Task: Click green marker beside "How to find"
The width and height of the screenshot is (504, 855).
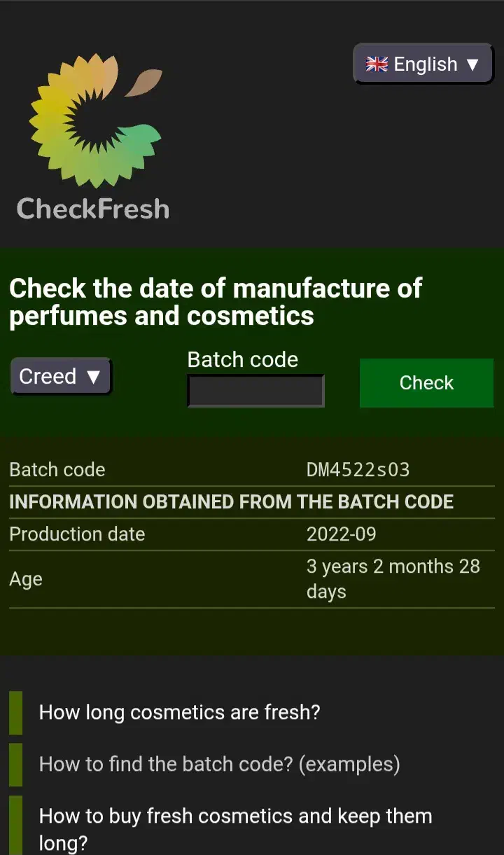Action: coord(15,764)
